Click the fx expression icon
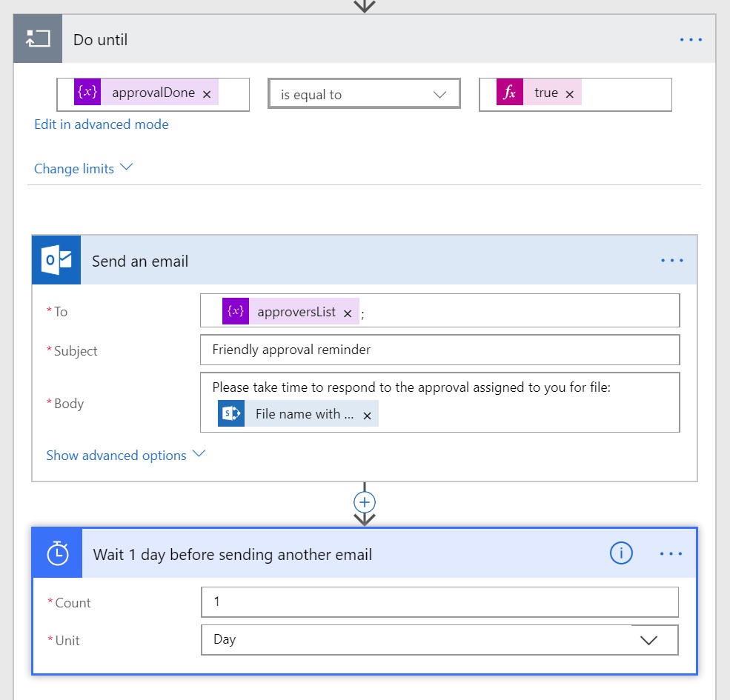Viewport: 730px width, 700px height. click(510, 93)
